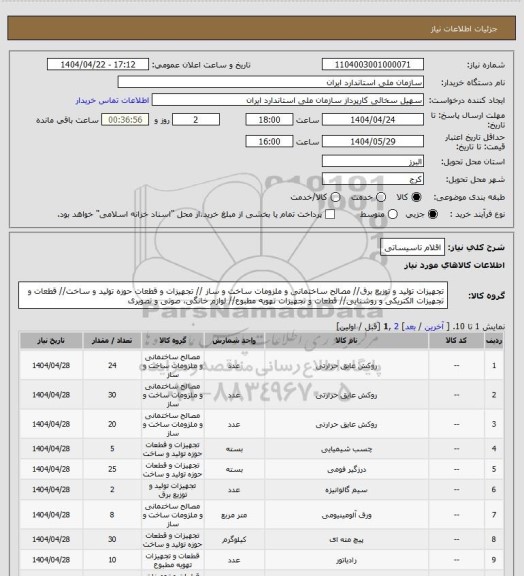Click the رادیاتور item name
Image resolution: width=524 pixels, height=576 pixels.
(x=346, y=560)
